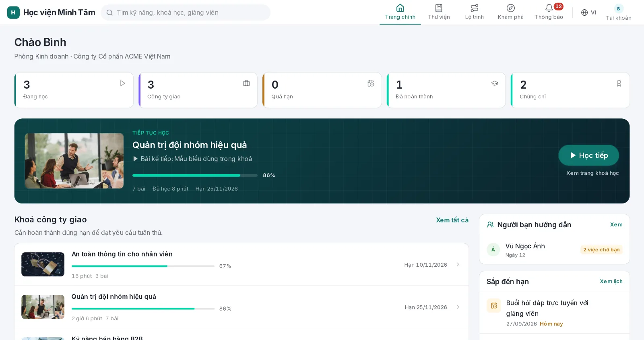This screenshot has height=340, width=644.
Task: Open the banner course thumbnail image
Action: pos(74,161)
